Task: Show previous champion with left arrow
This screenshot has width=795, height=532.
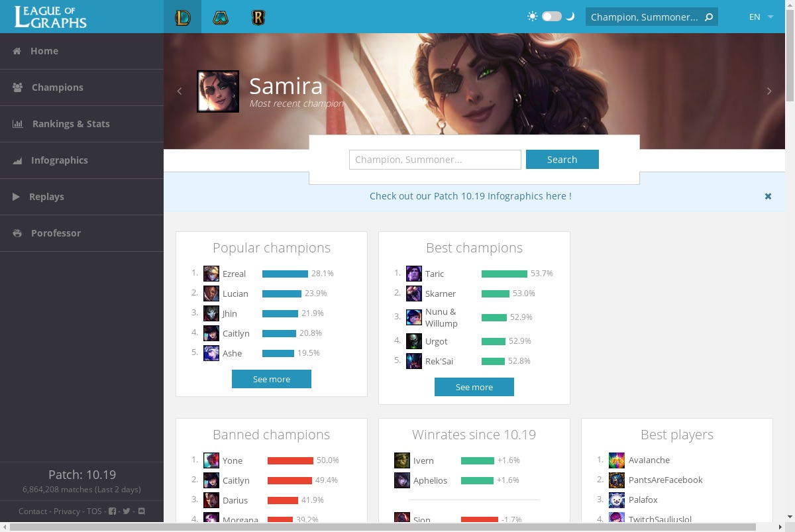Action: 179,91
